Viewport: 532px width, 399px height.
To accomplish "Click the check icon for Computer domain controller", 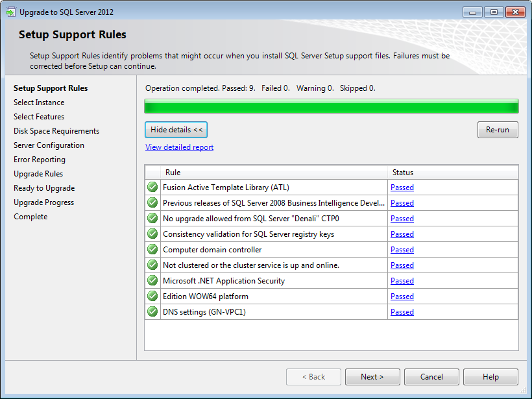I will pyautogui.click(x=152, y=249).
